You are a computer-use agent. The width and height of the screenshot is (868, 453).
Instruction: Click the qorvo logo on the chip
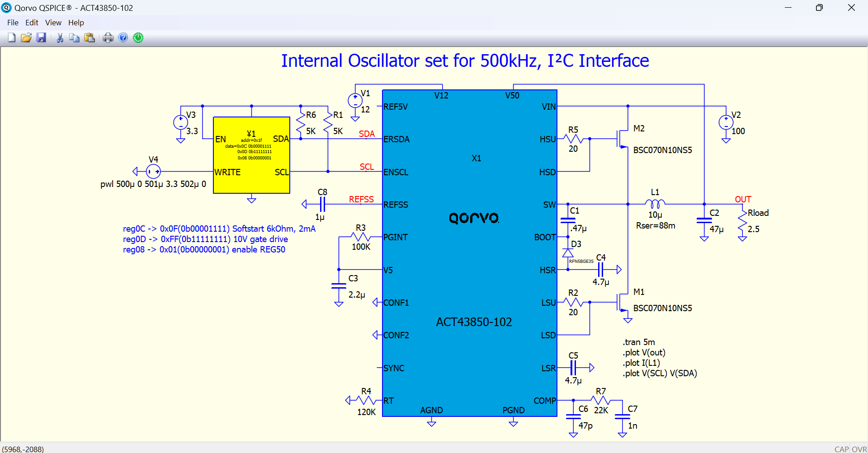coord(474,218)
